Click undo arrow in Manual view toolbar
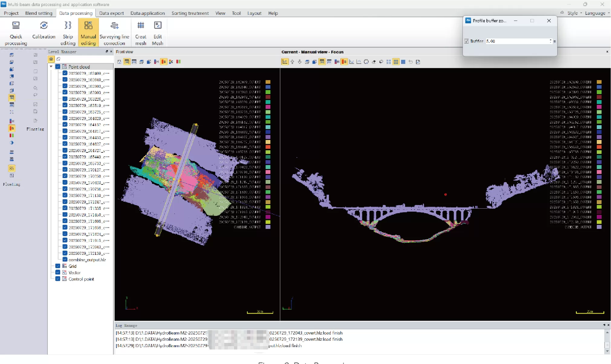The image size is (611, 364). [411, 62]
